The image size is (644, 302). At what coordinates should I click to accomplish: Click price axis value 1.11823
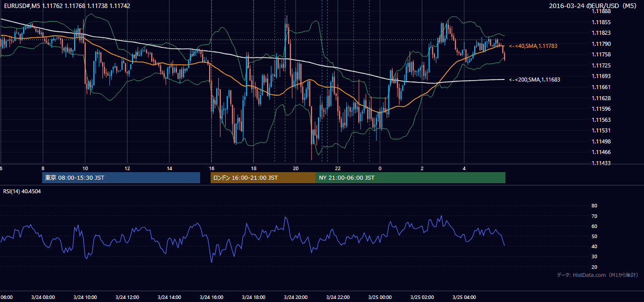tap(601, 33)
